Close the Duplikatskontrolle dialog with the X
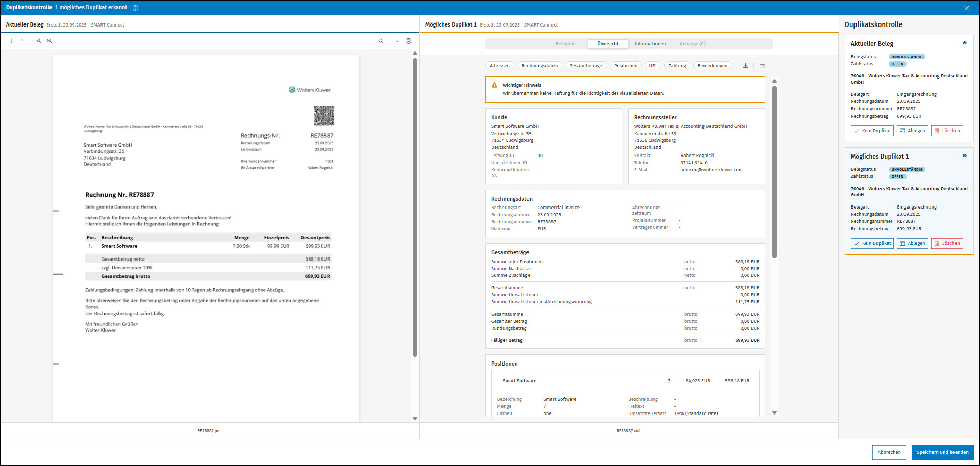980x466 pixels. [967, 8]
